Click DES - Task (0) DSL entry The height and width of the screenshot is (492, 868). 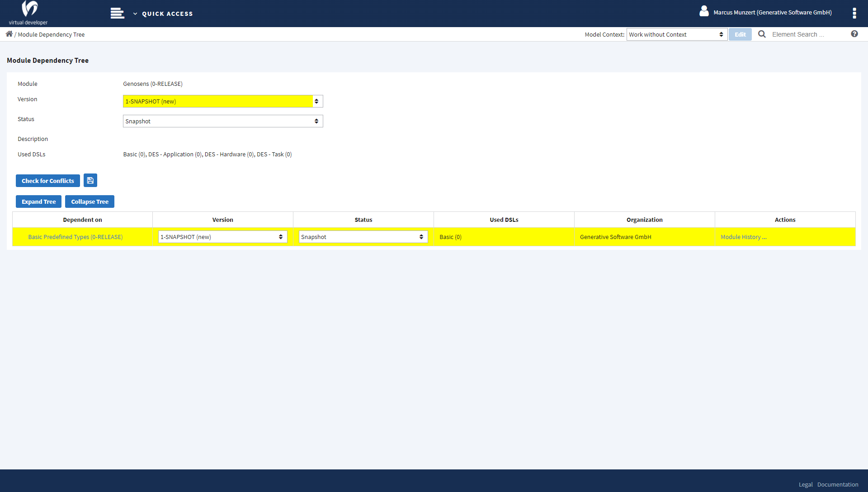274,155
